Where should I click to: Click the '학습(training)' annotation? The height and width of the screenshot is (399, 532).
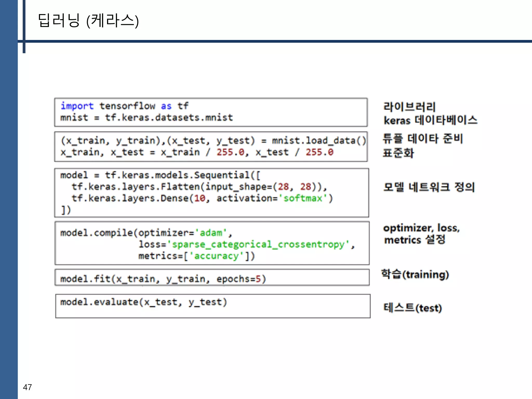pos(415,275)
